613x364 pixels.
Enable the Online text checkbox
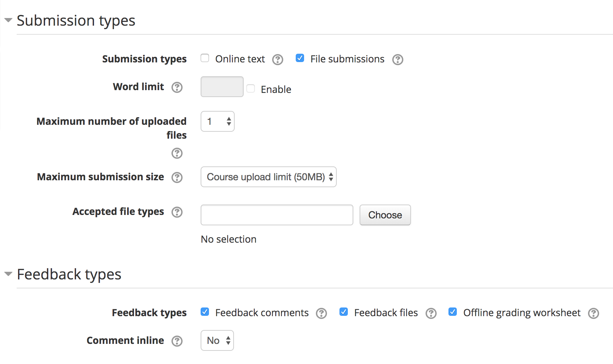[x=205, y=58]
